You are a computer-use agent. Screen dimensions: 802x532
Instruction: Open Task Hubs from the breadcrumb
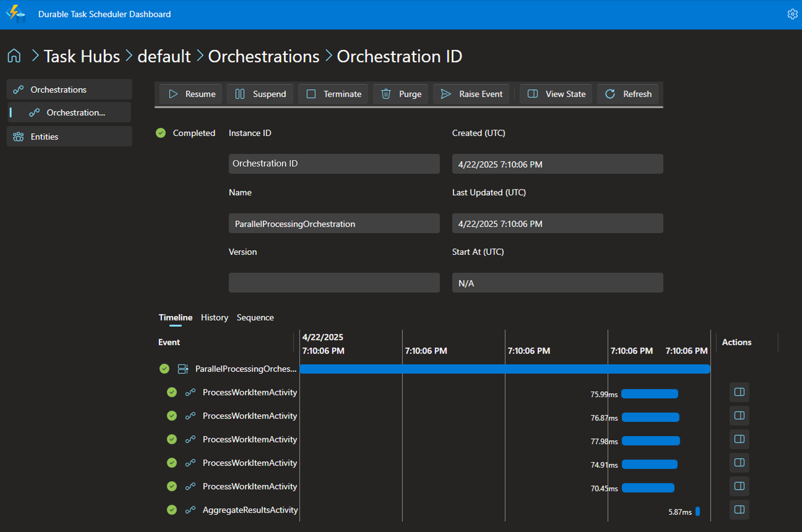pyautogui.click(x=82, y=56)
